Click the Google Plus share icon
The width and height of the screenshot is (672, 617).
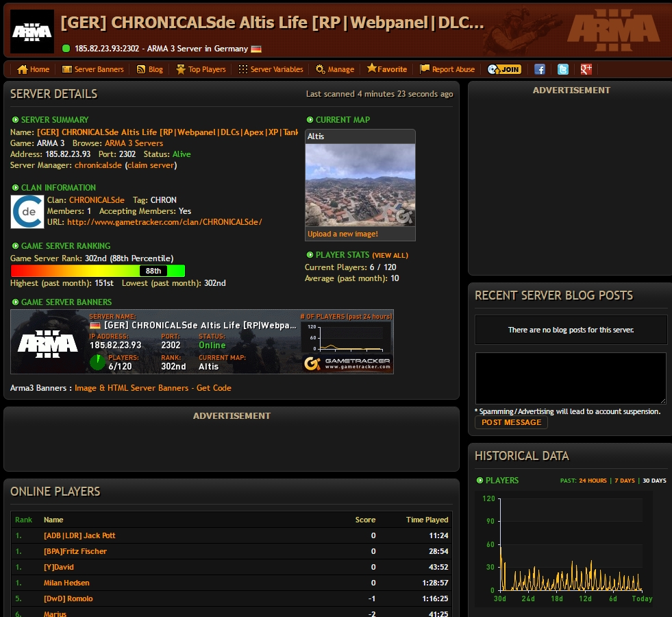(x=586, y=69)
